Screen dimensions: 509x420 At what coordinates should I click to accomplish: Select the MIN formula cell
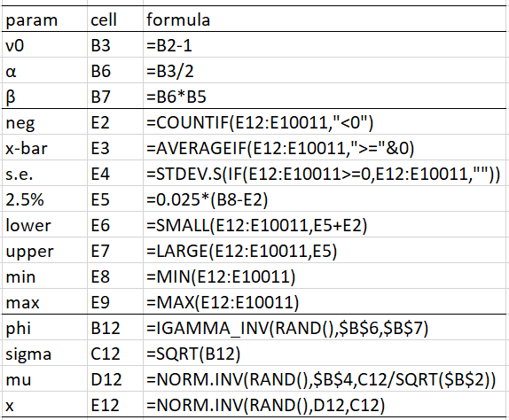tap(325, 276)
